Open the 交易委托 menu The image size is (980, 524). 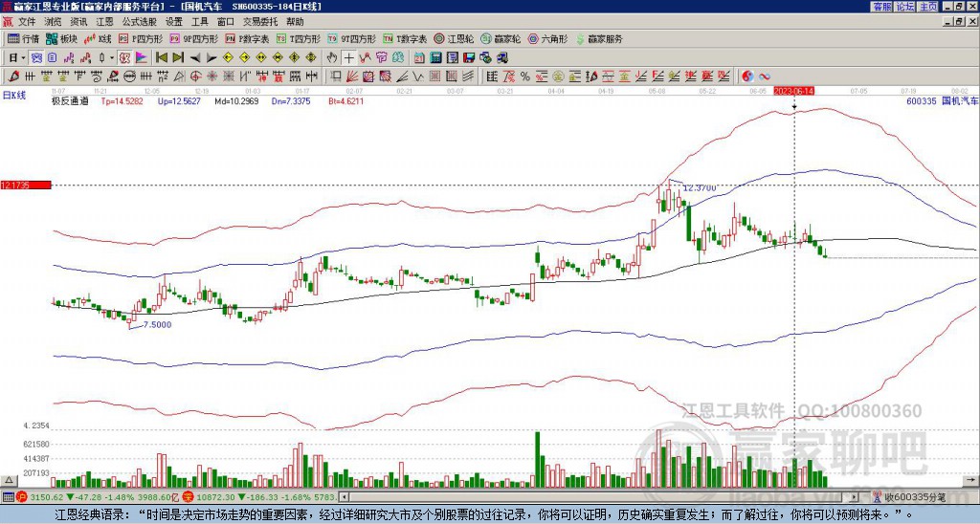(x=260, y=22)
